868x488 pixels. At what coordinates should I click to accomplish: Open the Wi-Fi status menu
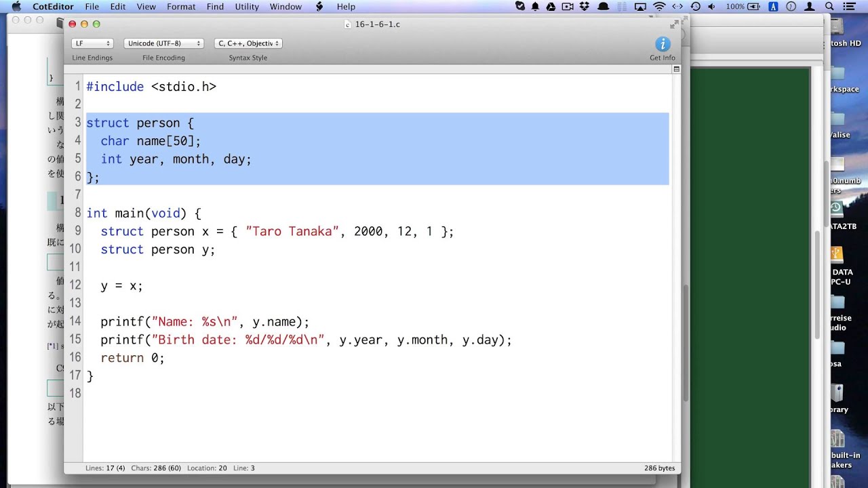pyautogui.click(x=659, y=6)
